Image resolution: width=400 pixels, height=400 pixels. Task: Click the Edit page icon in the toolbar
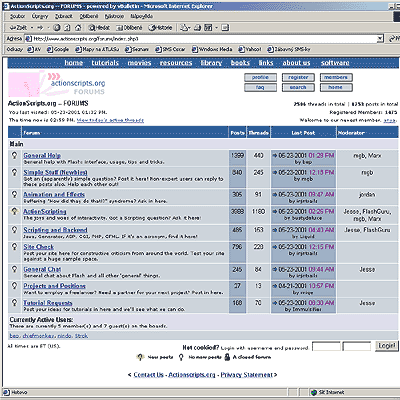tap(208, 28)
